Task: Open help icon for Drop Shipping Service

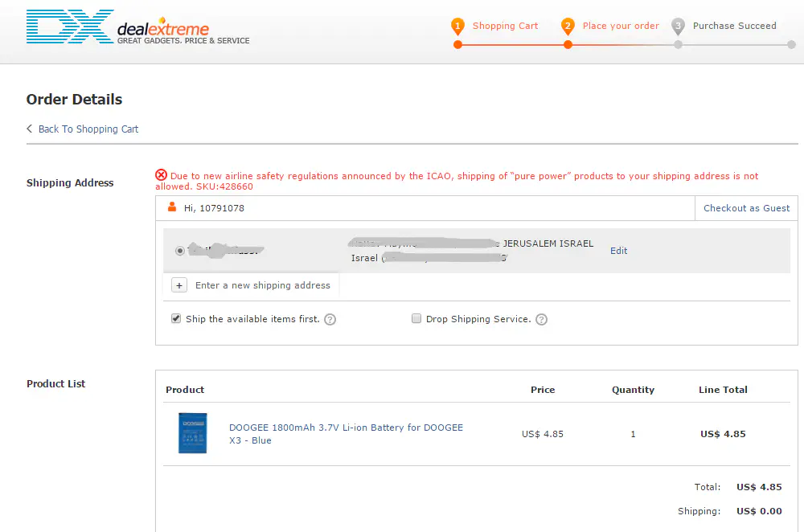Action: (541, 320)
